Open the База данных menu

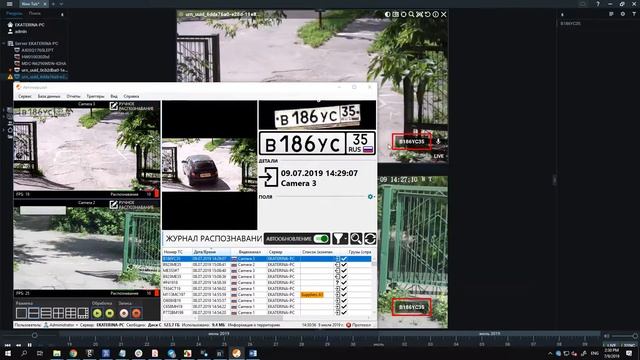[49, 96]
